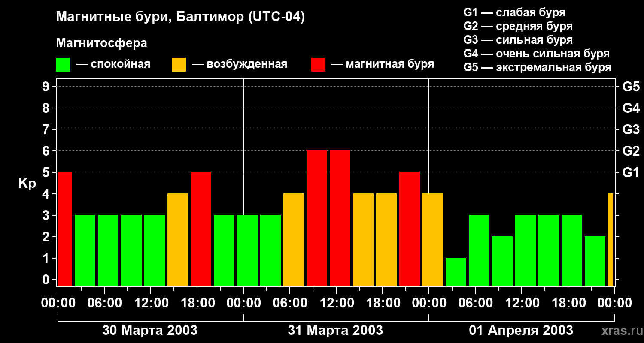Click the green Kp 1 bar at 03:00 01 Апреля
The image size is (644, 343).
(x=456, y=272)
